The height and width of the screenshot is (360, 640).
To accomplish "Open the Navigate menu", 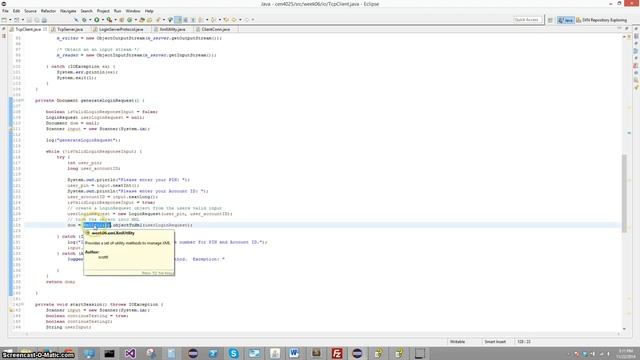I will (x=68, y=11).
